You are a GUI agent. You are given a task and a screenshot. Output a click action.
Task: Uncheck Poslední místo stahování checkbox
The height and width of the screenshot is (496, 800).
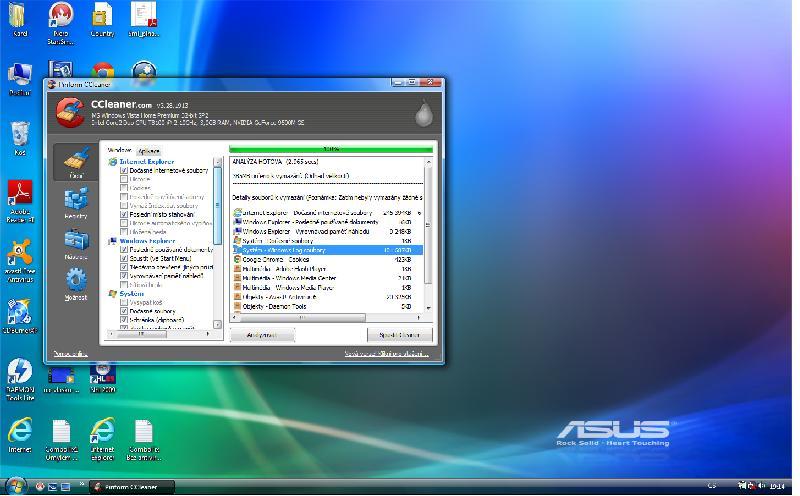tap(123, 214)
